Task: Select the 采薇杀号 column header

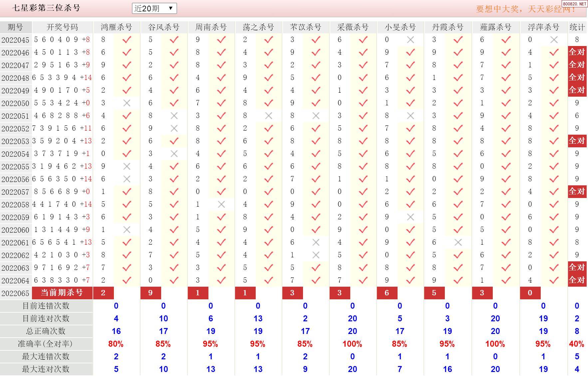Action: pos(353,27)
